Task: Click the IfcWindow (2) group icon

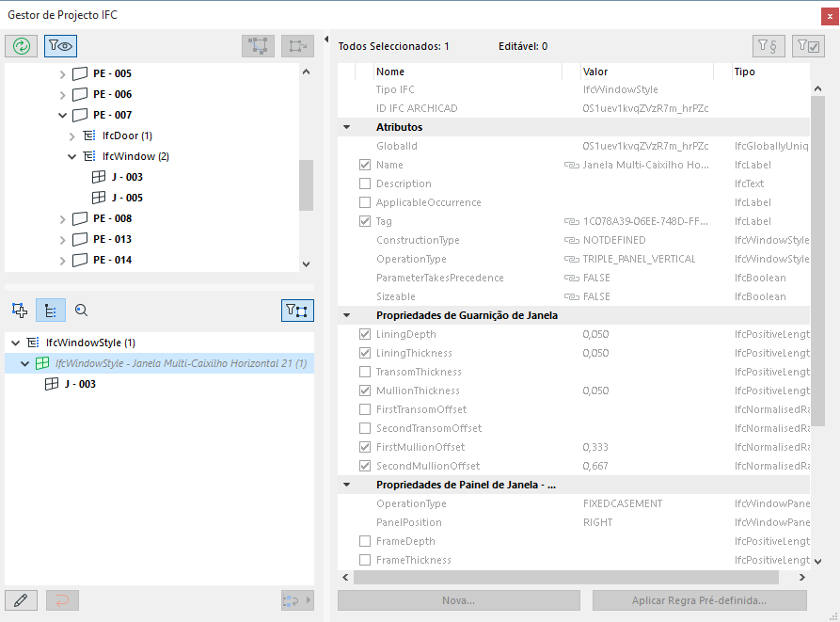Action: (89, 156)
